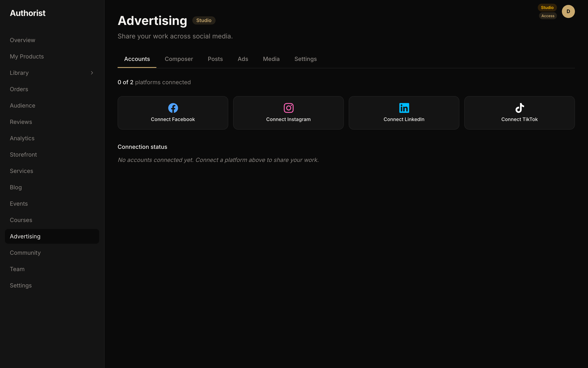Navigate to Storefront
Image resolution: width=588 pixels, height=368 pixels.
52,155
